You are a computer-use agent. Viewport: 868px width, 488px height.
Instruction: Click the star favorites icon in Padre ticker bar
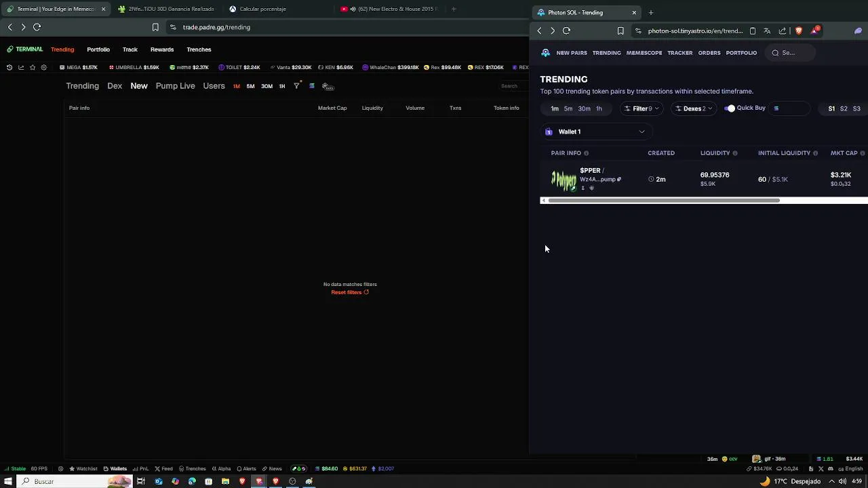click(33, 67)
